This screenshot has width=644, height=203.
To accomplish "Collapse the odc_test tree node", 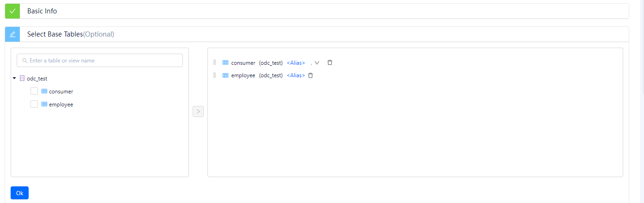I will point(14,79).
